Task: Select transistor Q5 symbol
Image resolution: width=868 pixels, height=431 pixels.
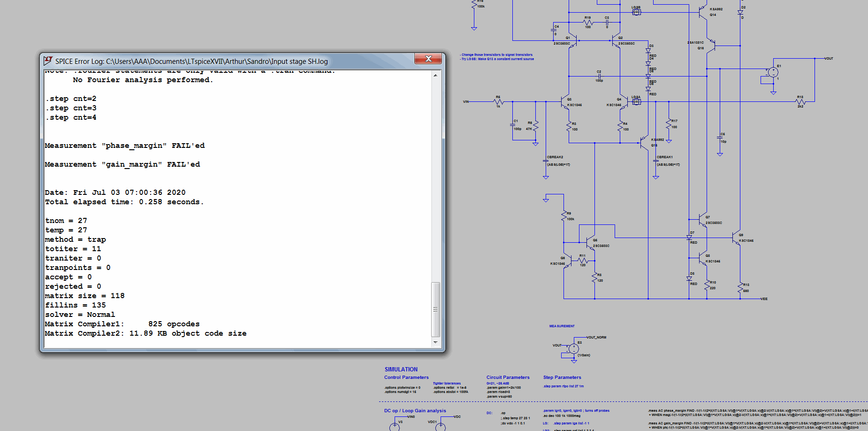Action: pos(590,243)
